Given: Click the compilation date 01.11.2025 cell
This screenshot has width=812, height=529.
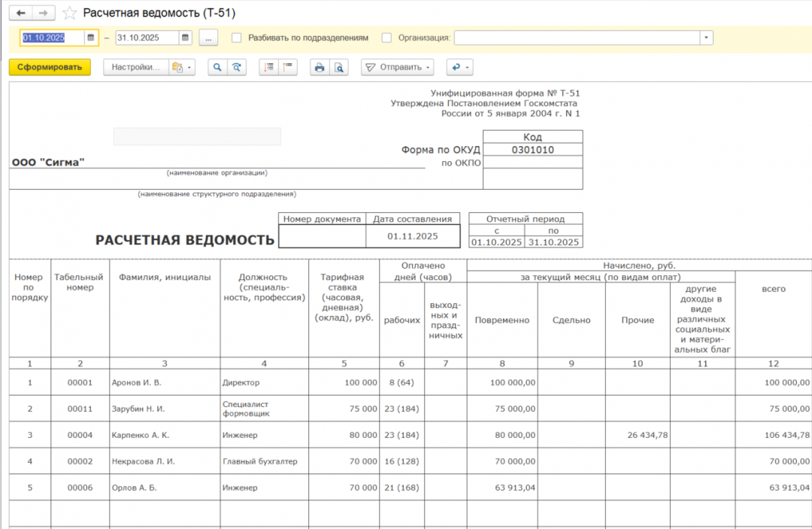Looking at the screenshot, I should coord(413,236).
